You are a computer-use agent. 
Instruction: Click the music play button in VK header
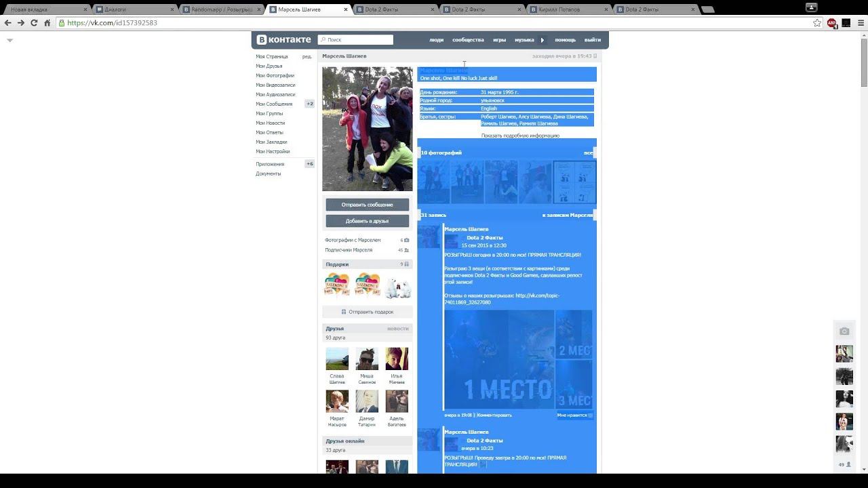click(542, 40)
